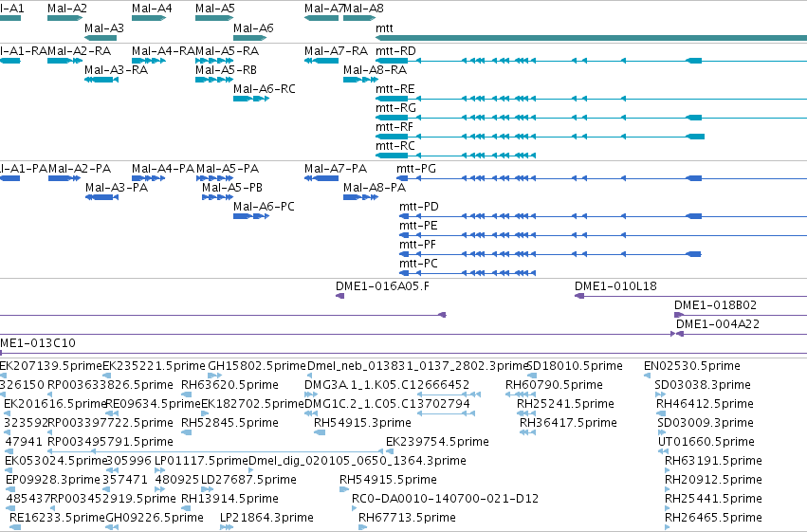Open the mtt-PE protein label
Screen dimensions: 807x532
click(x=418, y=226)
